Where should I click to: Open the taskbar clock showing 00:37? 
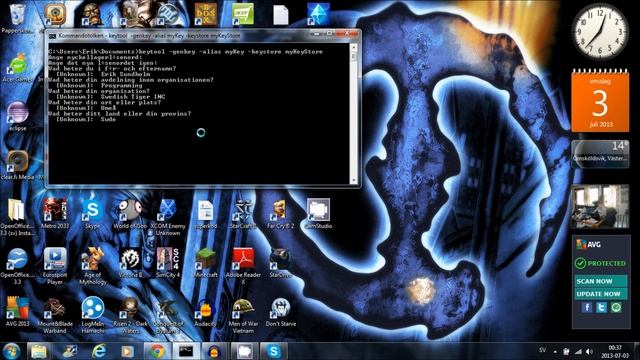point(615,351)
